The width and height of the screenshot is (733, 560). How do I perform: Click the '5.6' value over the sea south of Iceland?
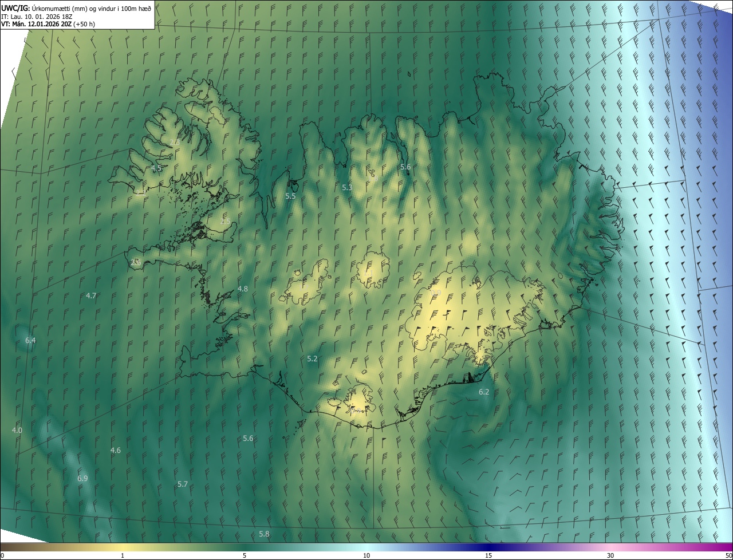[x=248, y=439]
